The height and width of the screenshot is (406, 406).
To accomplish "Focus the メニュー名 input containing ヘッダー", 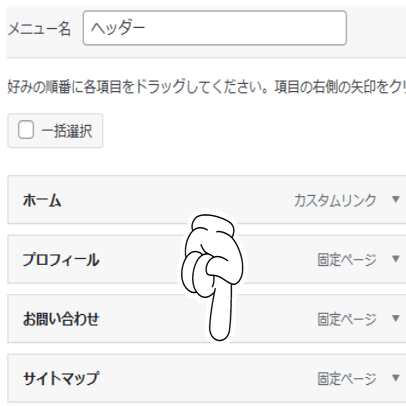I will [215, 28].
